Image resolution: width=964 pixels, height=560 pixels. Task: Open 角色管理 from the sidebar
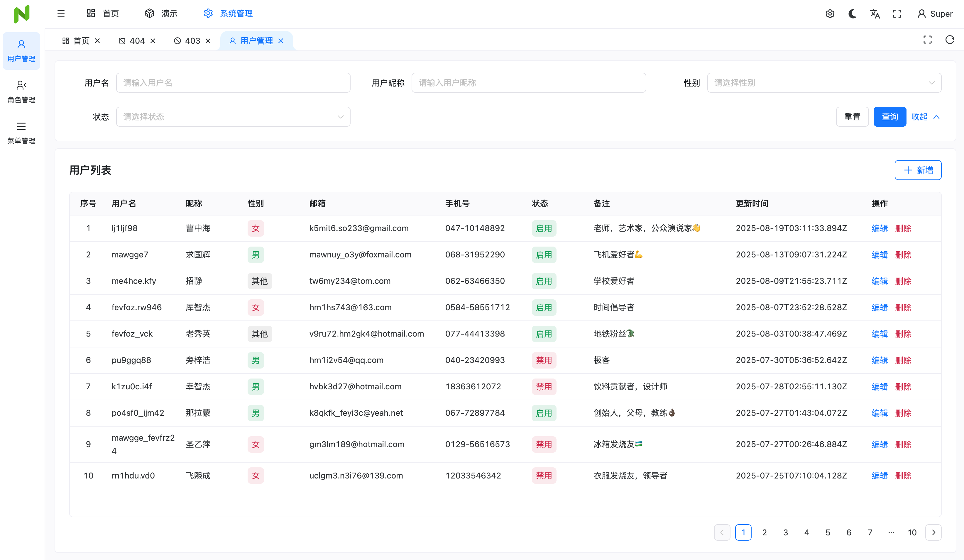coord(21,91)
